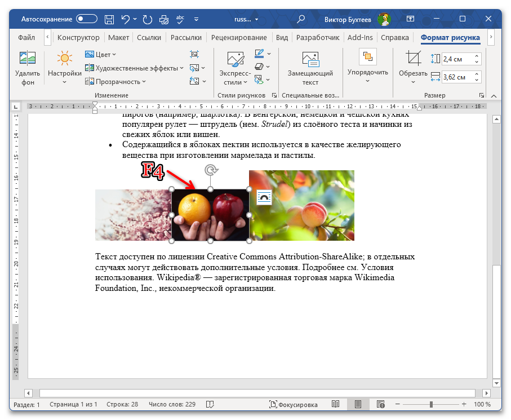Open Размер dialog launcher
The width and height of the screenshot is (511, 420).
coord(481,95)
